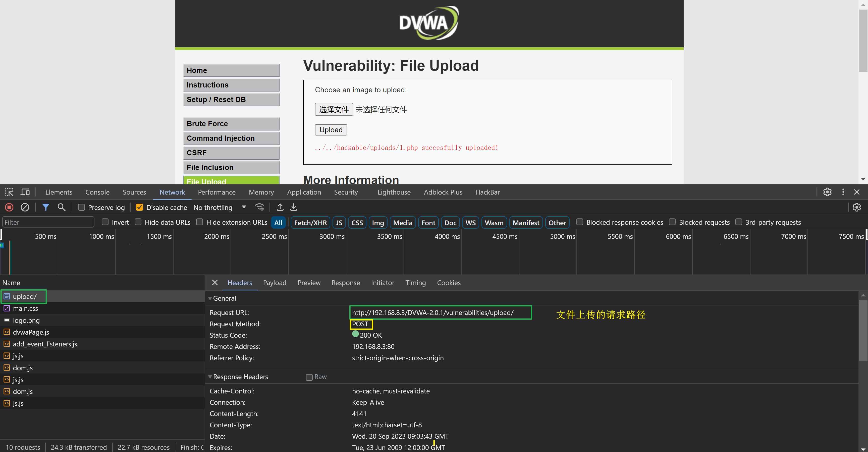
Task: Enable the Preserve log checkbox
Action: point(82,207)
